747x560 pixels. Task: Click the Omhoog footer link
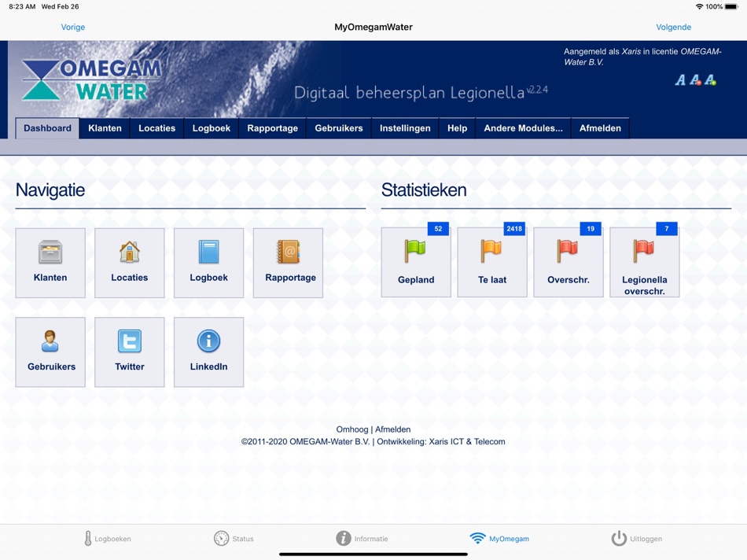coord(352,429)
